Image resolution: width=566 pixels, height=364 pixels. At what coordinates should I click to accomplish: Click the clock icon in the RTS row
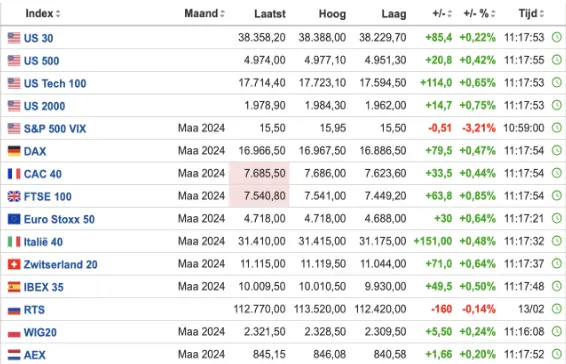click(557, 309)
